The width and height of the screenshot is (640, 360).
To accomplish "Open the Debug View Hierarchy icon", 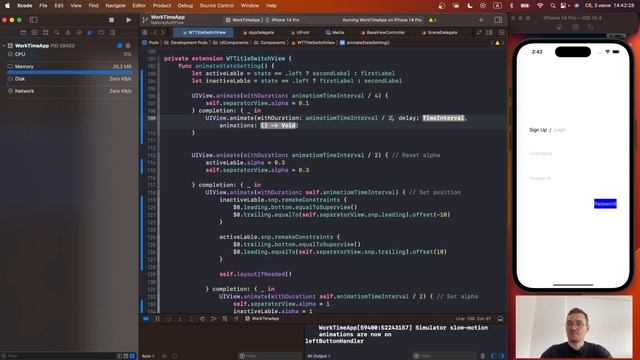I will [x=202, y=318].
